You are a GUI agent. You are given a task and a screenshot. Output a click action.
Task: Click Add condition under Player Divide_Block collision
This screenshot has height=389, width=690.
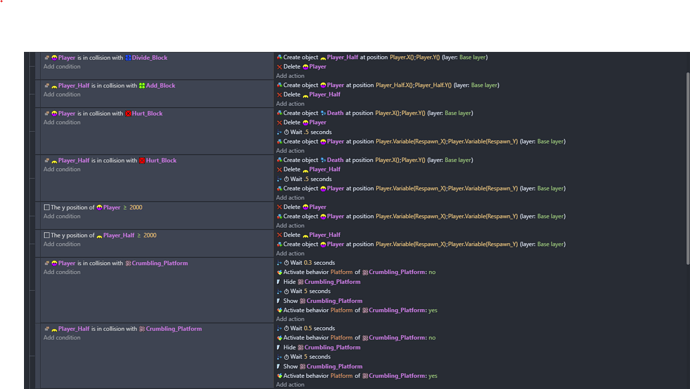(x=62, y=67)
